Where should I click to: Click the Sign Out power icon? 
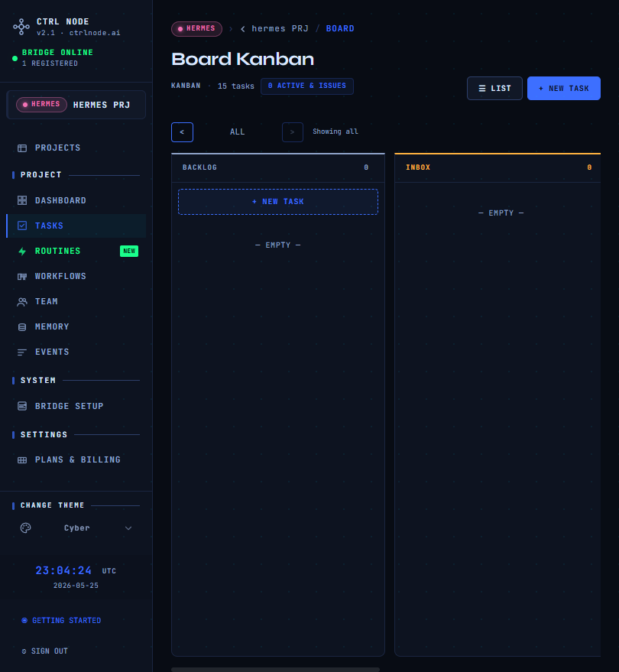(24, 651)
